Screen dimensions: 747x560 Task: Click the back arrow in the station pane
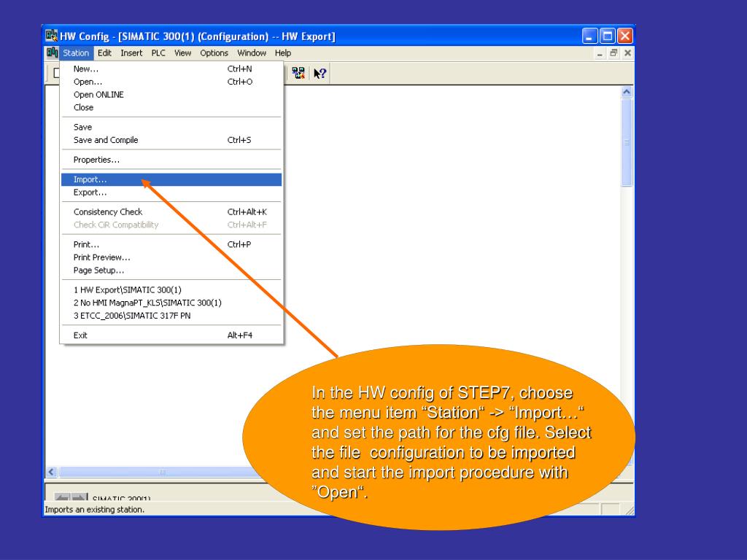[62, 497]
